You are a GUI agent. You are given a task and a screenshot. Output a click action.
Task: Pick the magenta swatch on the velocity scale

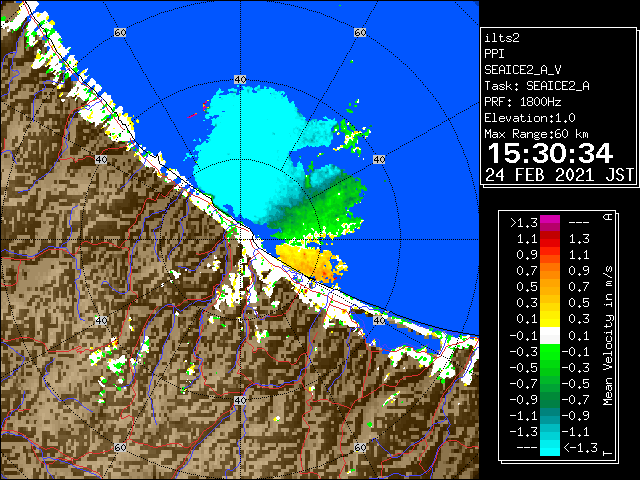(x=549, y=223)
